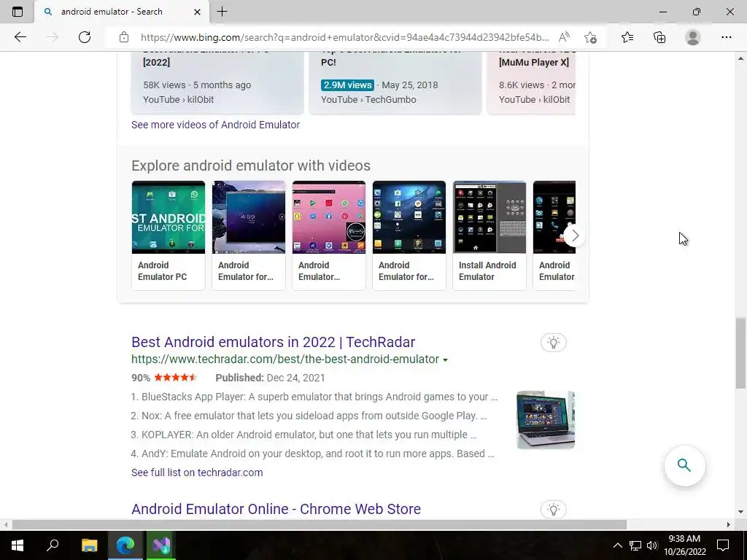The width and height of the screenshot is (747, 560).
Task: Click the floating search magnifier button
Action: [x=684, y=465]
